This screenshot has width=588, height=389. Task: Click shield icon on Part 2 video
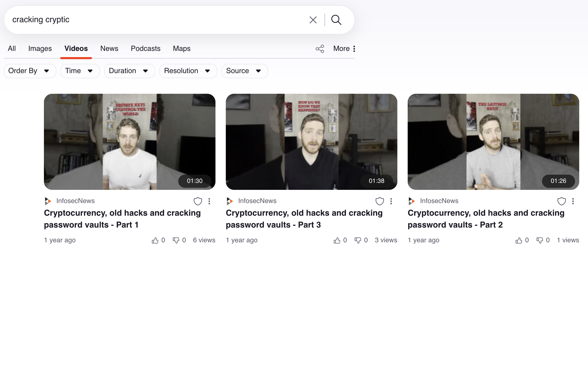(561, 201)
